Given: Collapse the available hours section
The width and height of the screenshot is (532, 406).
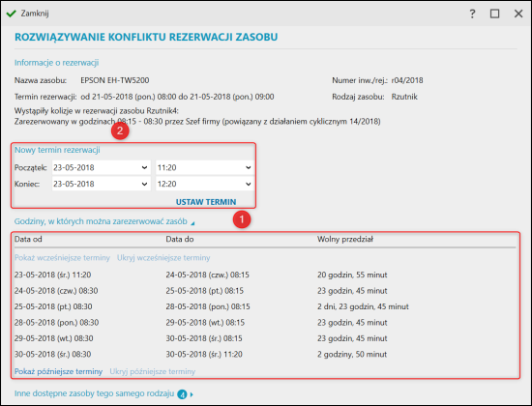Looking at the screenshot, I should [x=192, y=223].
